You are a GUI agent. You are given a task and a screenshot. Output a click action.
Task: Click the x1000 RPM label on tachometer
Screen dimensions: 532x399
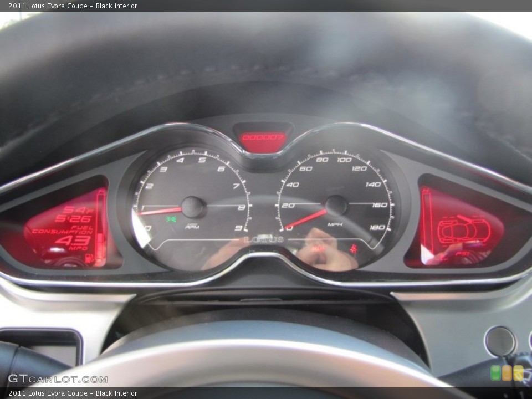point(192,226)
